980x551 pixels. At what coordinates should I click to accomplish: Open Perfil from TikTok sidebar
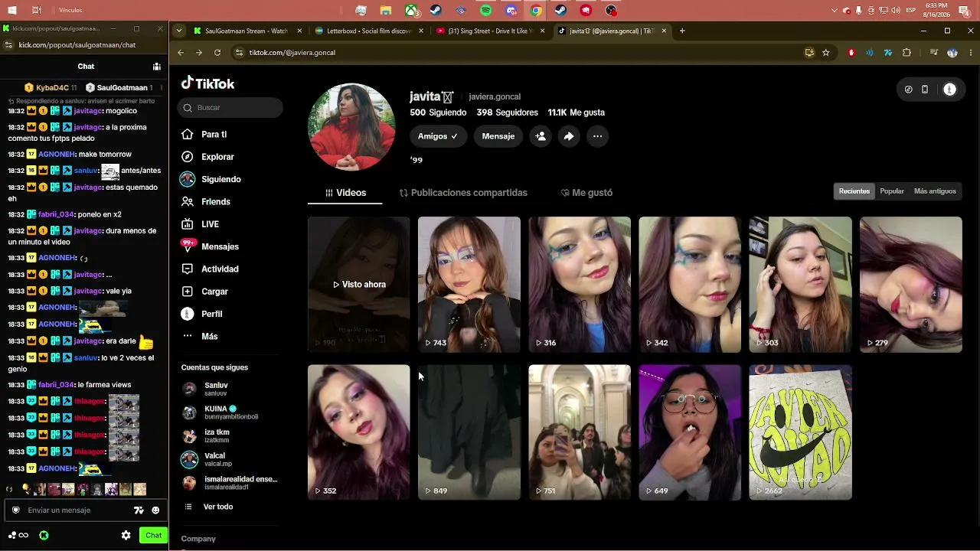click(202, 314)
